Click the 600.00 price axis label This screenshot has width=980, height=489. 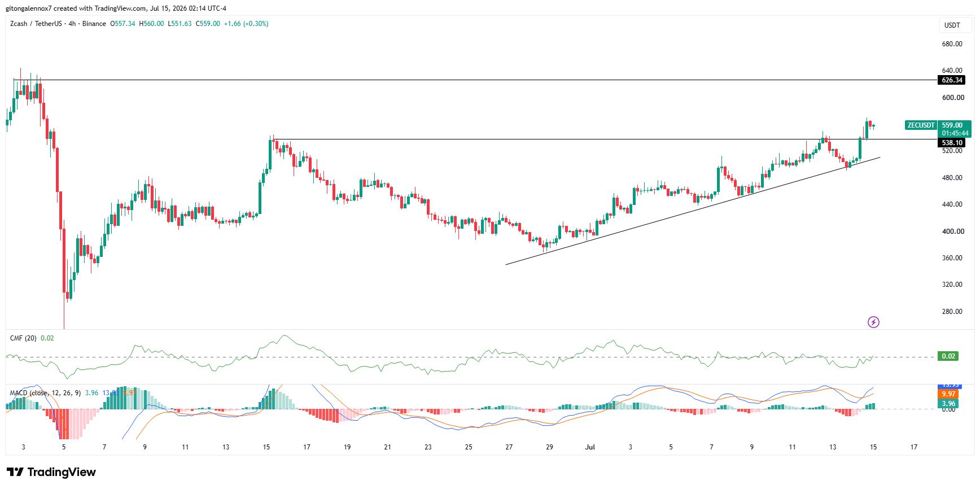[952, 98]
